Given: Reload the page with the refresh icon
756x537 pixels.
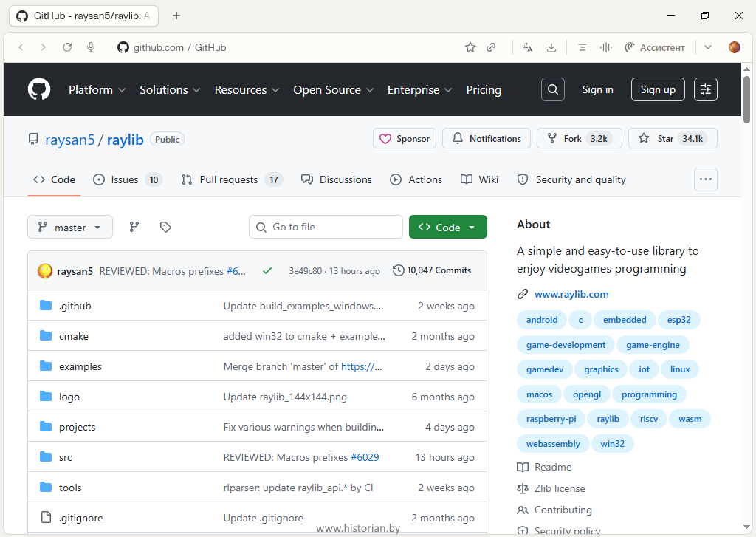Looking at the screenshot, I should 67,47.
